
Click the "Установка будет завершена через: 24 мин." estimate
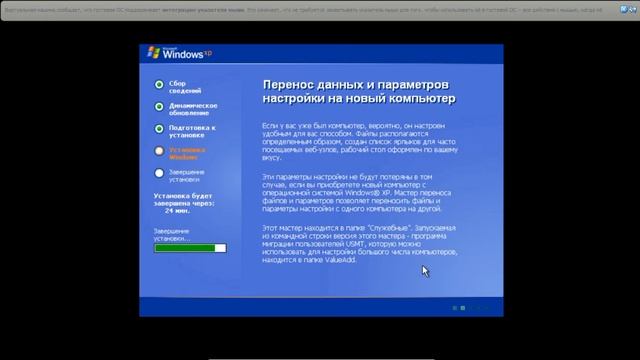click(184, 203)
